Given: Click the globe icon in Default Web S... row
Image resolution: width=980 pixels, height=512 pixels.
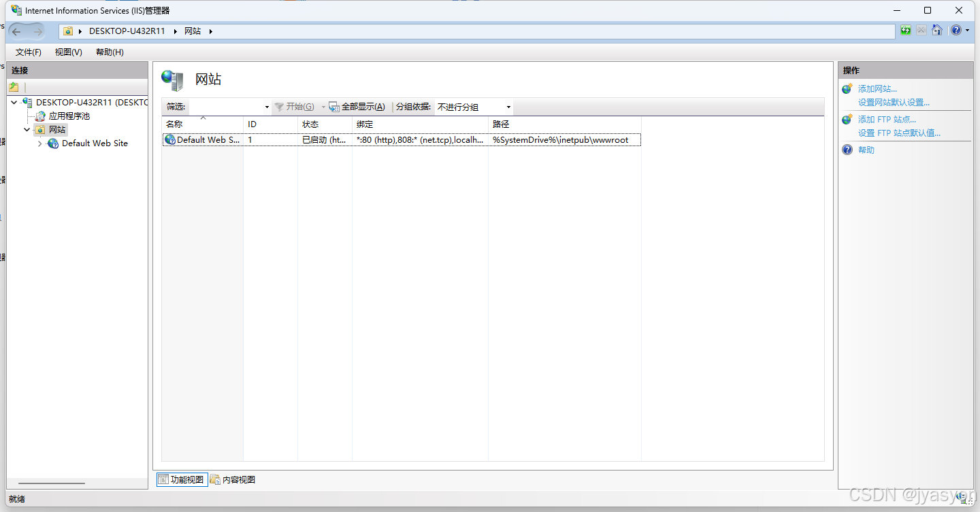Looking at the screenshot, I should [x=170, y=139].
